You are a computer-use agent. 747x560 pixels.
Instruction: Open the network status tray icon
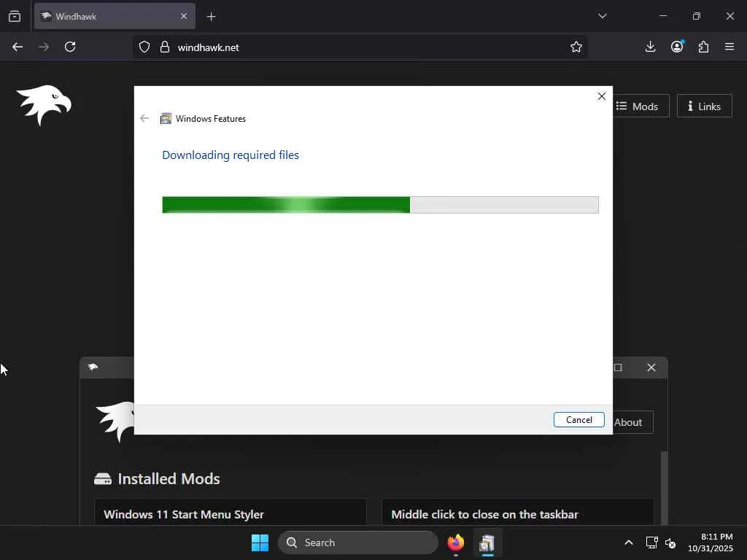coord(651,542)
